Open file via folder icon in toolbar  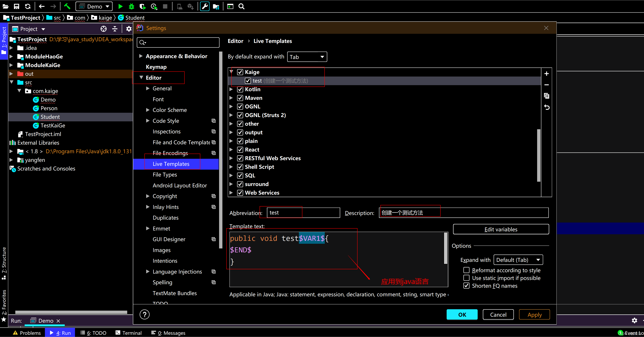coord(6,7)
